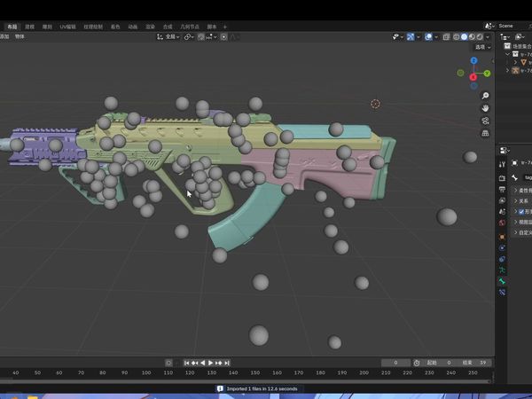Open the 动画 workspace tab

(x=133, y=27)
